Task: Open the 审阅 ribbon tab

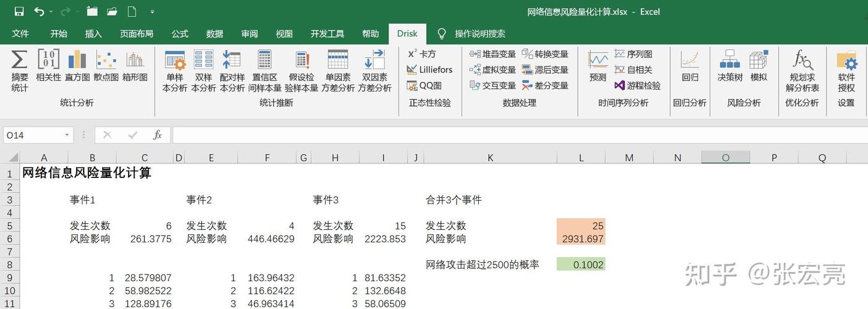Action: pyautogui.click(x=250, y=33)
